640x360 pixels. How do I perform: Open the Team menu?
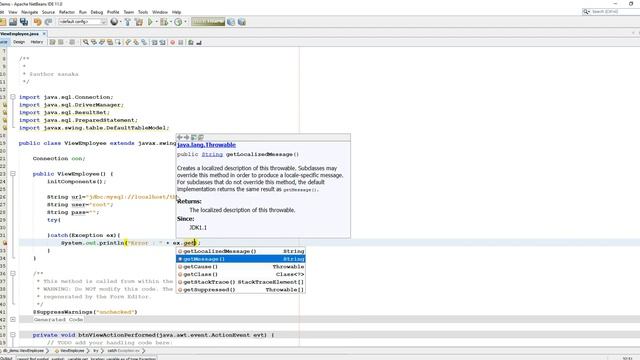(x=129, y=12)
